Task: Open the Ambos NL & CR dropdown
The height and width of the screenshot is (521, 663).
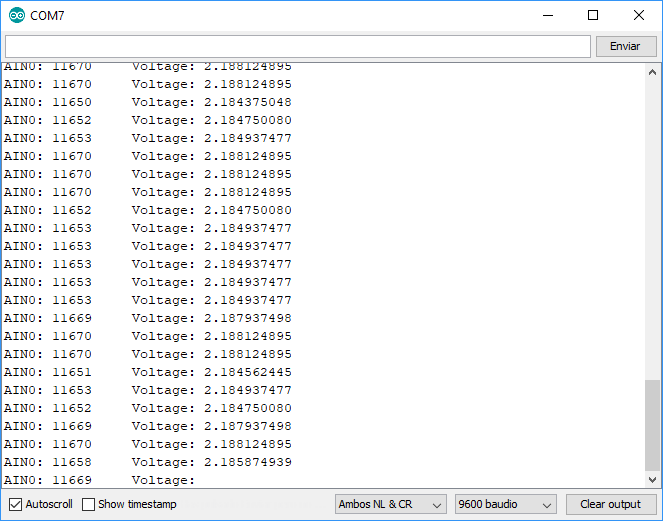Action: [x=391, y=505]
